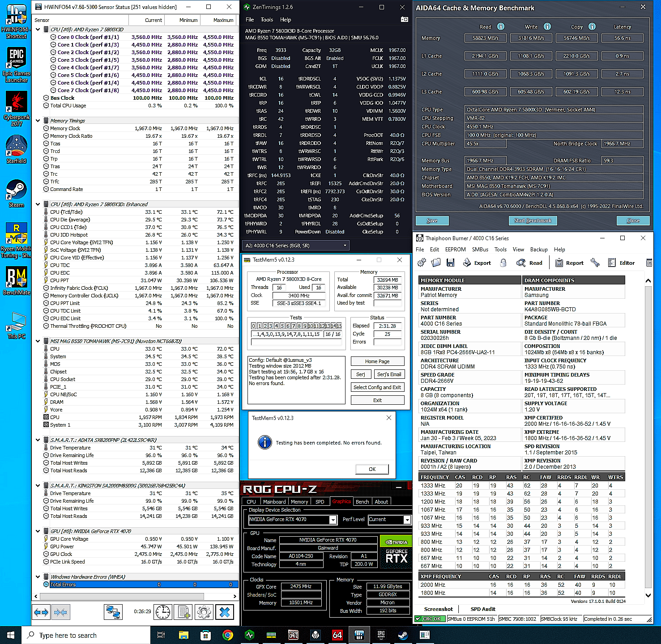Collapse Memory Timings group in HWiNFO
Image resolution: width=661 pixels, height=644 pixels.
click(38, 121)
